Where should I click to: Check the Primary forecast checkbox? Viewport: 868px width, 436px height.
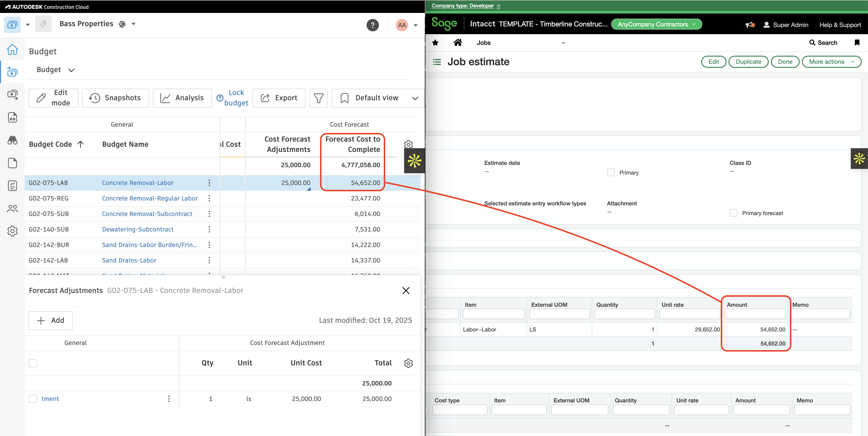click(733, 213)
